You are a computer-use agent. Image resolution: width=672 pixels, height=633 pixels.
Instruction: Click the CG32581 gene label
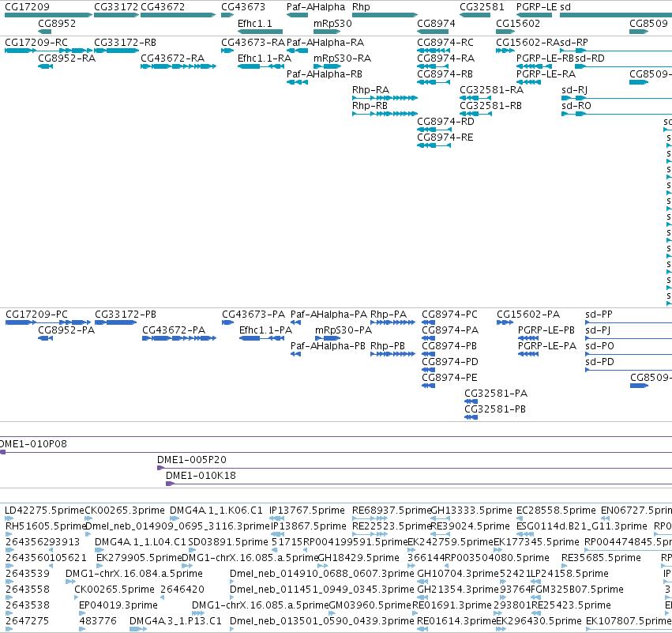[x=482, y=7]
